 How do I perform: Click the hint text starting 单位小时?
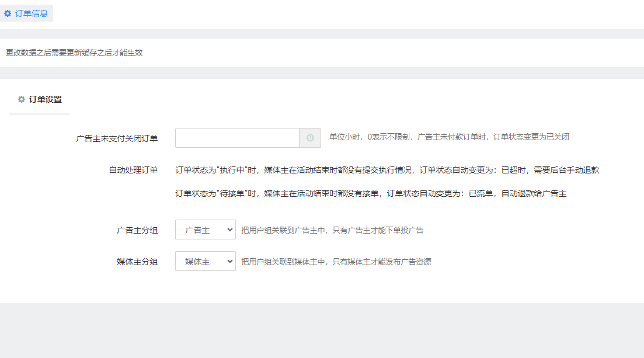pos(450,137)
